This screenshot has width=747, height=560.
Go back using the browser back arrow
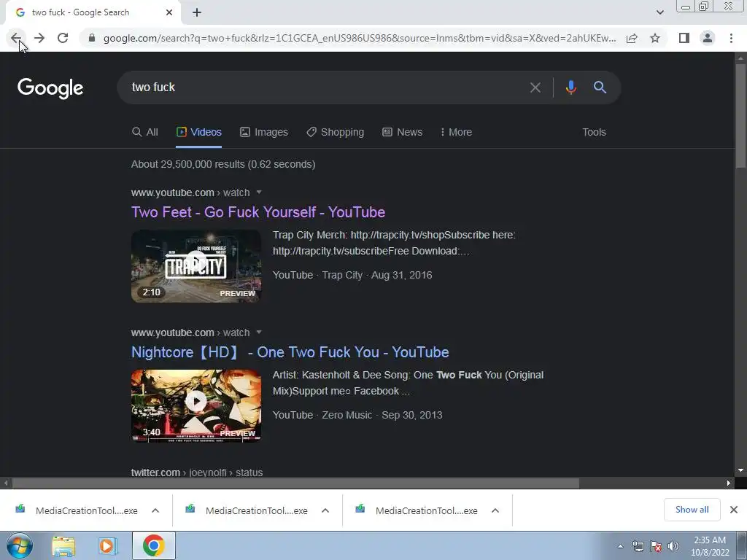click(16, 38)
